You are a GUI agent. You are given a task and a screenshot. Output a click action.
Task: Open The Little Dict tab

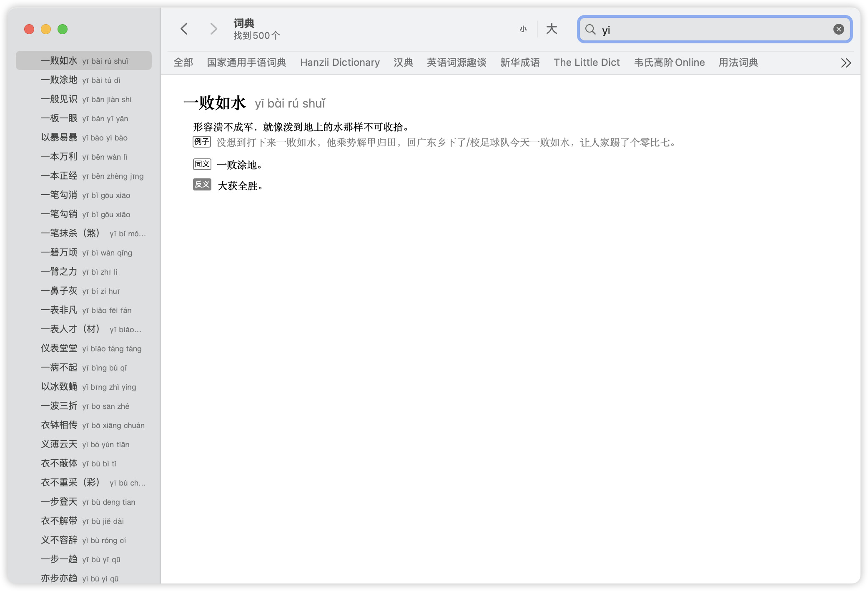(x=587, y=63)
